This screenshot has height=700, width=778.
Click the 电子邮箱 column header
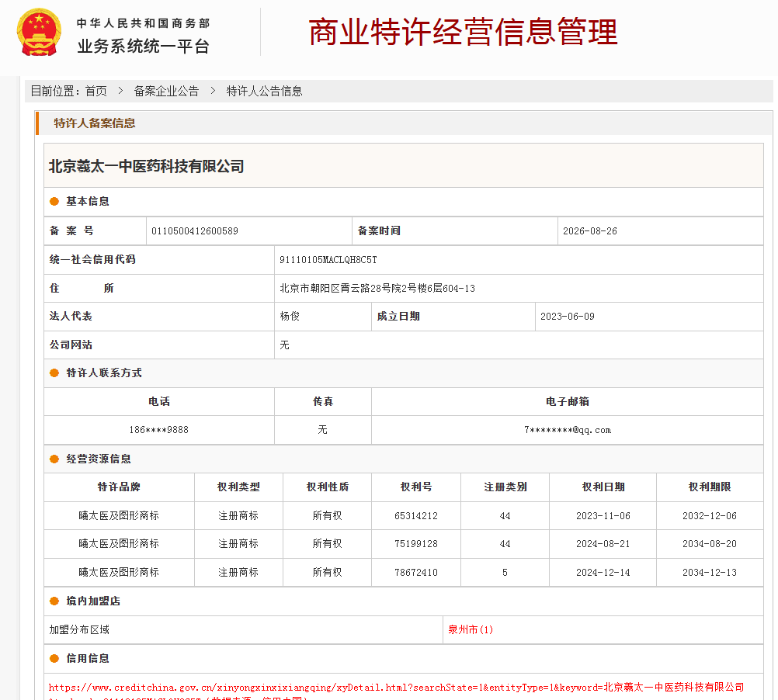pos(568,401)
